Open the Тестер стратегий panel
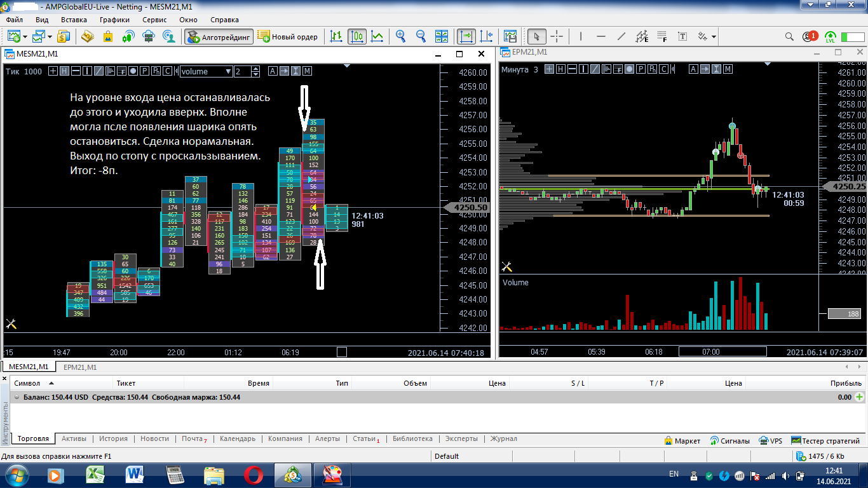The width and height of the screenshot is (868, 488). tap(825, 440)
